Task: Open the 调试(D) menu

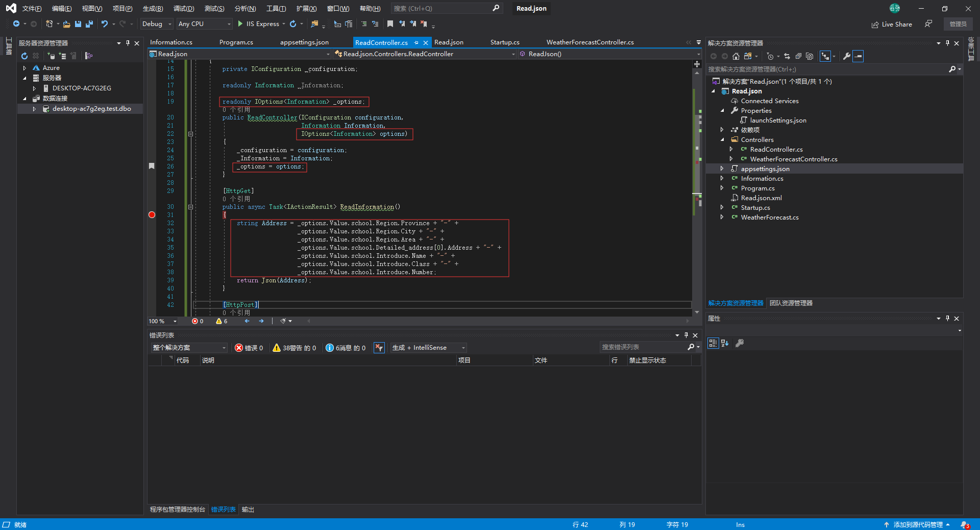Action: [x=183, y=9]
